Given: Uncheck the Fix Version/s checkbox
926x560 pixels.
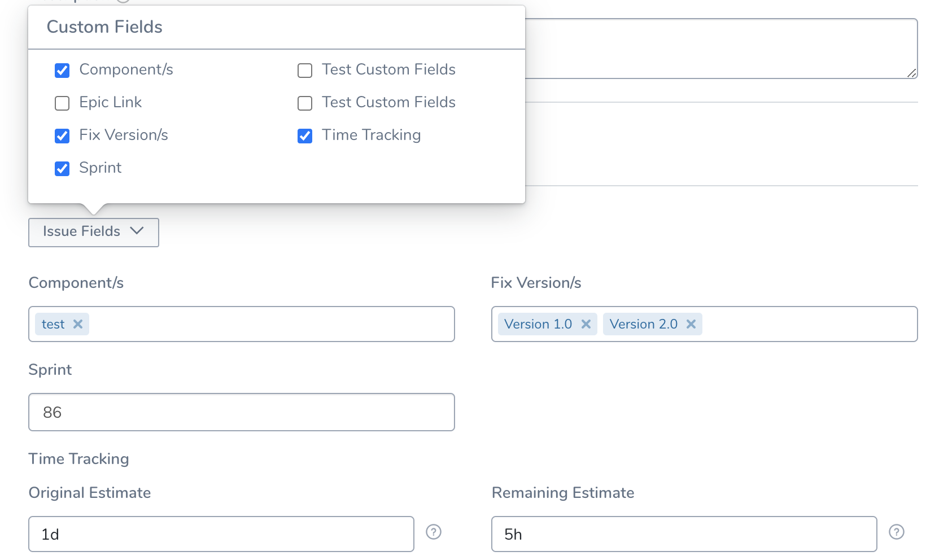Looking at the screenshot, I should pyautogui.click(x=62, y=136).
